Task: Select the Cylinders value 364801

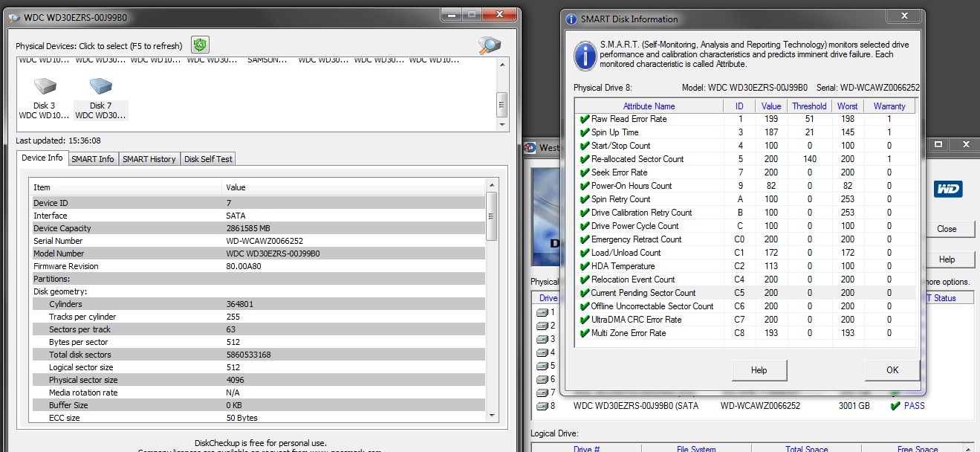Action: [x=238, y=304]
